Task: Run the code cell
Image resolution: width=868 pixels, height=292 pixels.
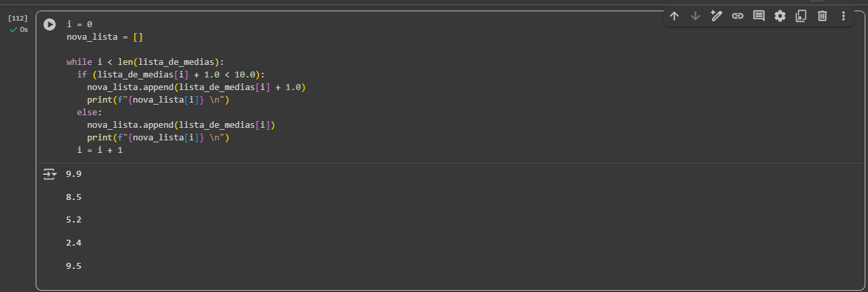Action: coord(50,24)
